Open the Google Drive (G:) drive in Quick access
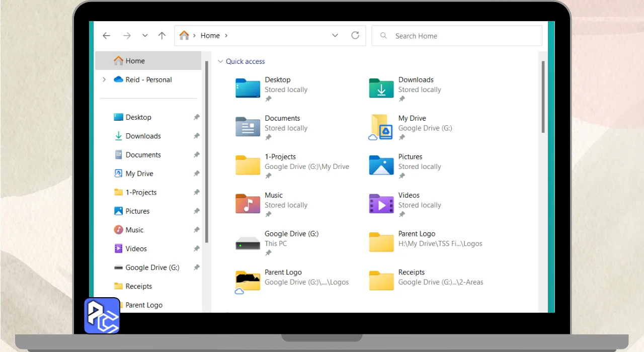This screenshot has width=644, height=352. (248, 243)
